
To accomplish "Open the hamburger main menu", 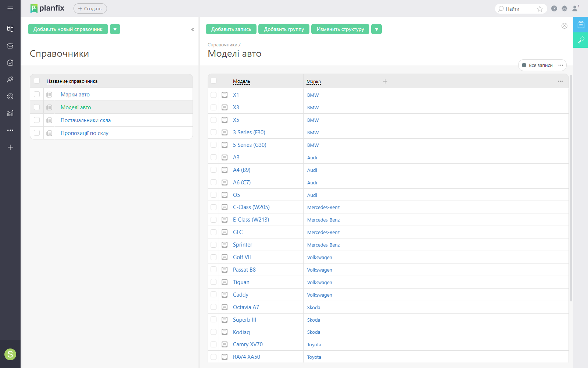I will coord(10,8).
